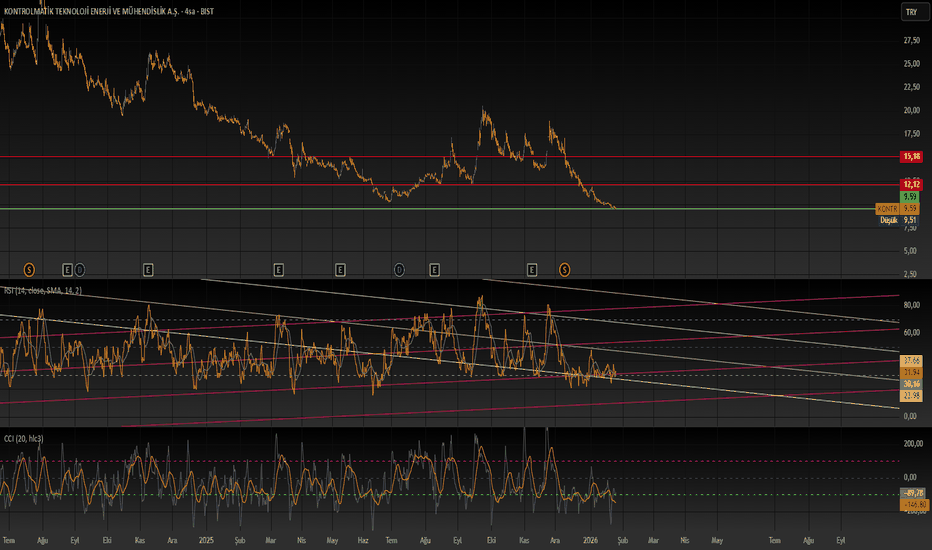Click the red 12,12 price level label
The height and width of the screenshot is (550, 932).
910,184
